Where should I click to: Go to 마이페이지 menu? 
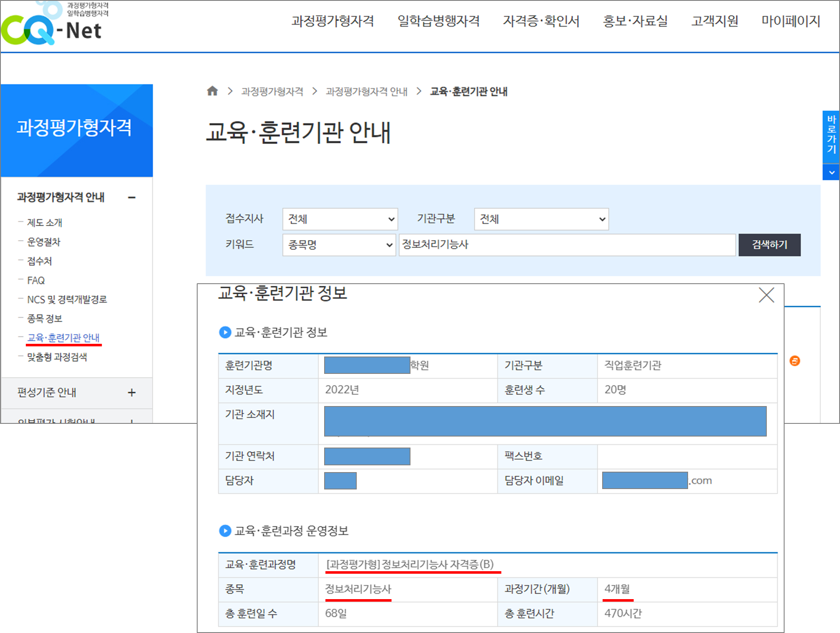click(790, 21)
